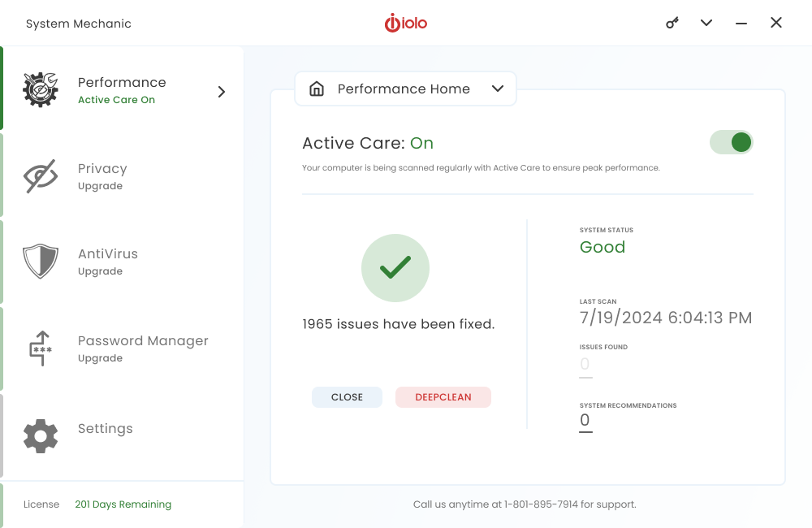Click the 'Active Care: On' heading
The width and height of the screenshot is (812, 528).
click(x=368, y=143)
